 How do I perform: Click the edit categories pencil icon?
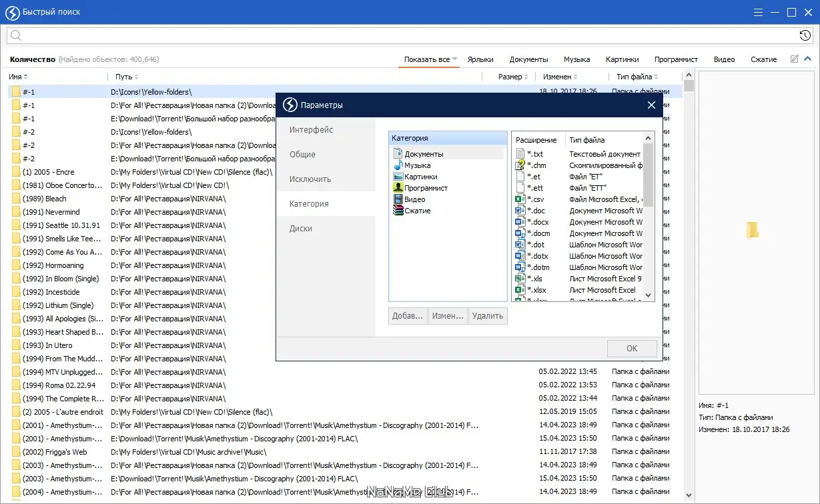[794, 59]
